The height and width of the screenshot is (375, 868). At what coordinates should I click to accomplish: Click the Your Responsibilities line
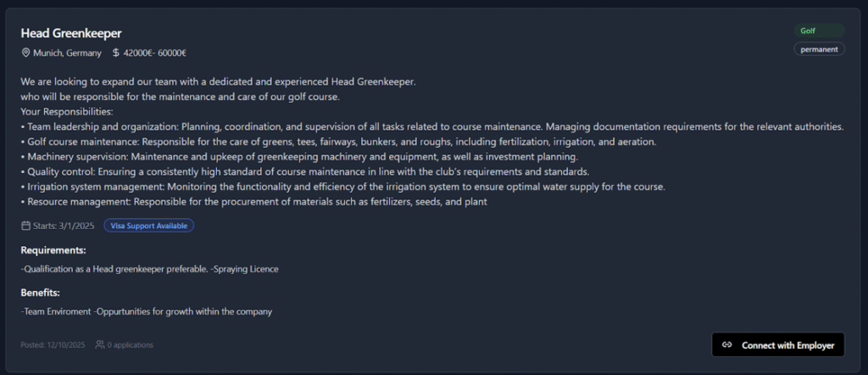point(66,111)
